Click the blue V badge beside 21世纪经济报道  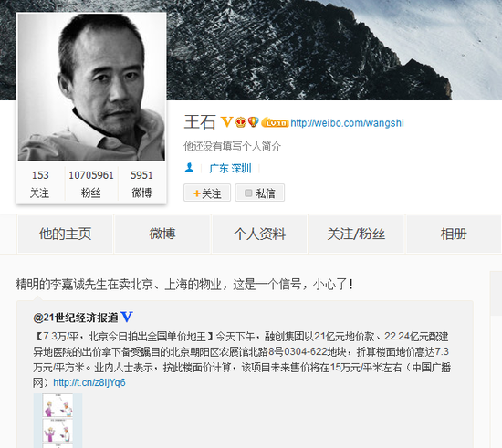[127, 317]
